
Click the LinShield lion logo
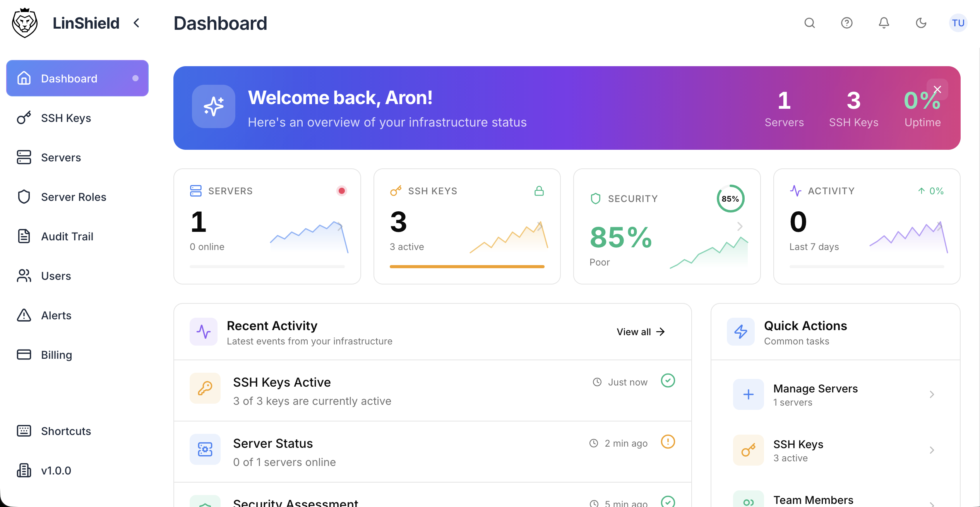[25, 22]
